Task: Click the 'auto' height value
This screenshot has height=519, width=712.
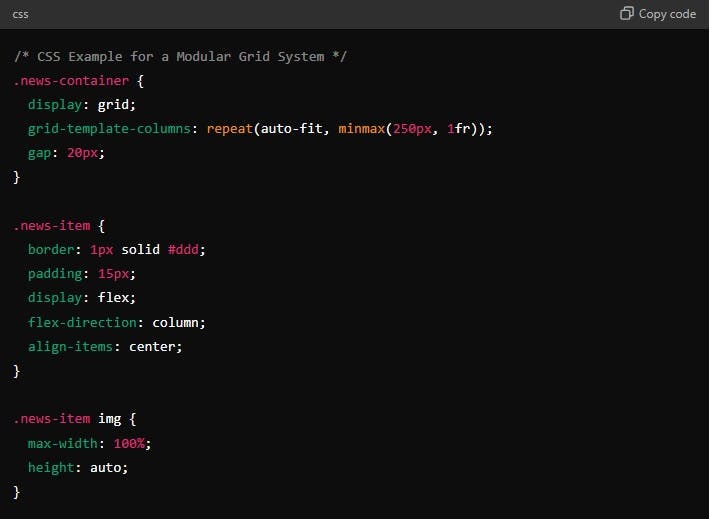Action: click(x=106, y=468)
